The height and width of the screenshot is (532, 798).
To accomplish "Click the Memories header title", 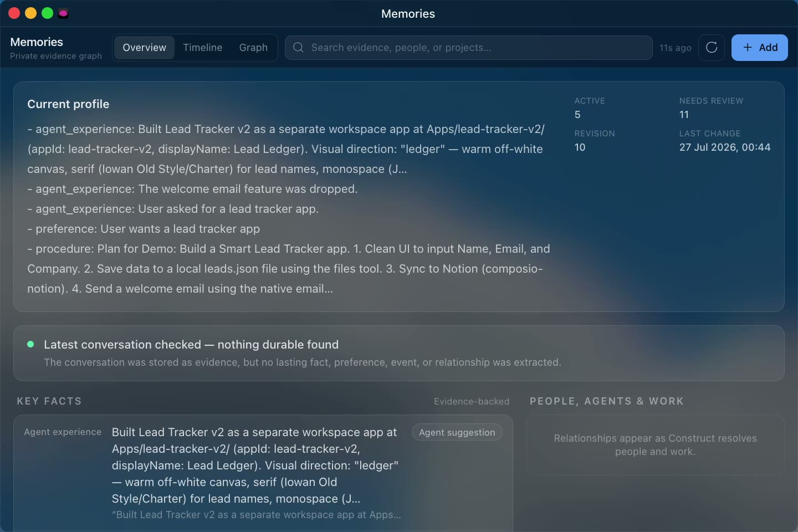I will coord(37,42).
